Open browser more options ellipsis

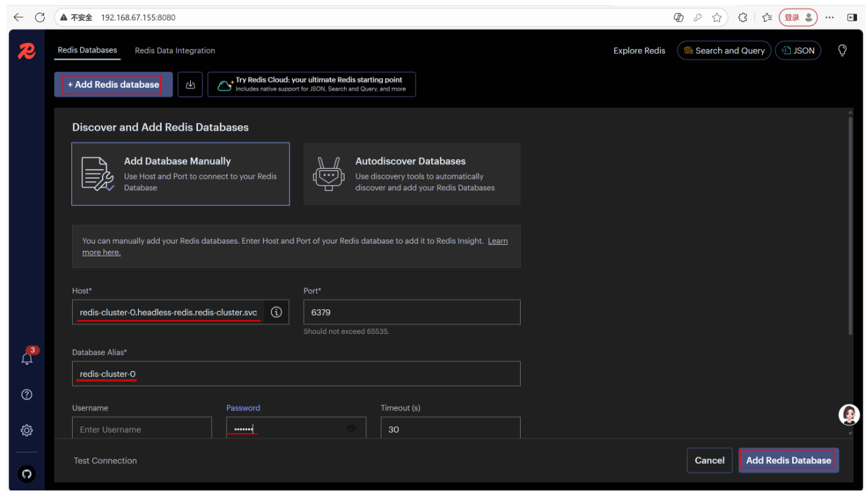830,18
